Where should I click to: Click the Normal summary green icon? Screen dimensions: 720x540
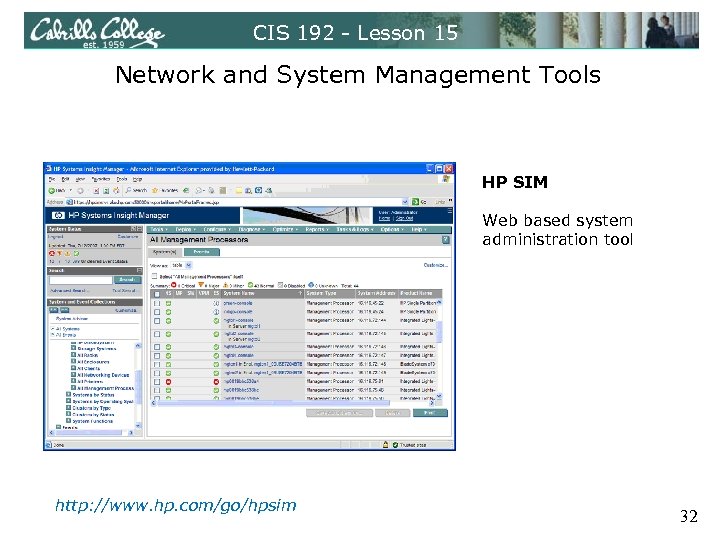coord(251,285)
